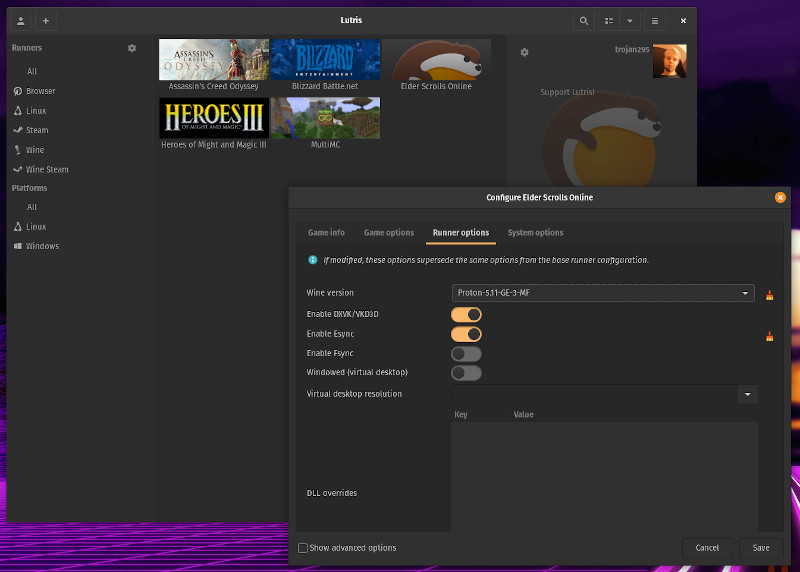Toggle Enable Fsync switch
The image size is (800, 572).
click(466, 354)
